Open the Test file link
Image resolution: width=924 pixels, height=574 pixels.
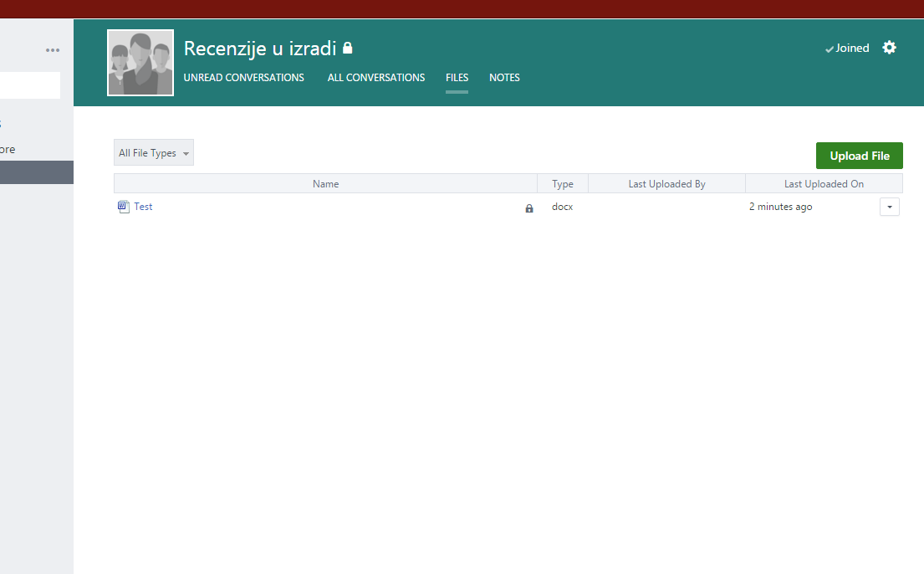tap(143, 207)
